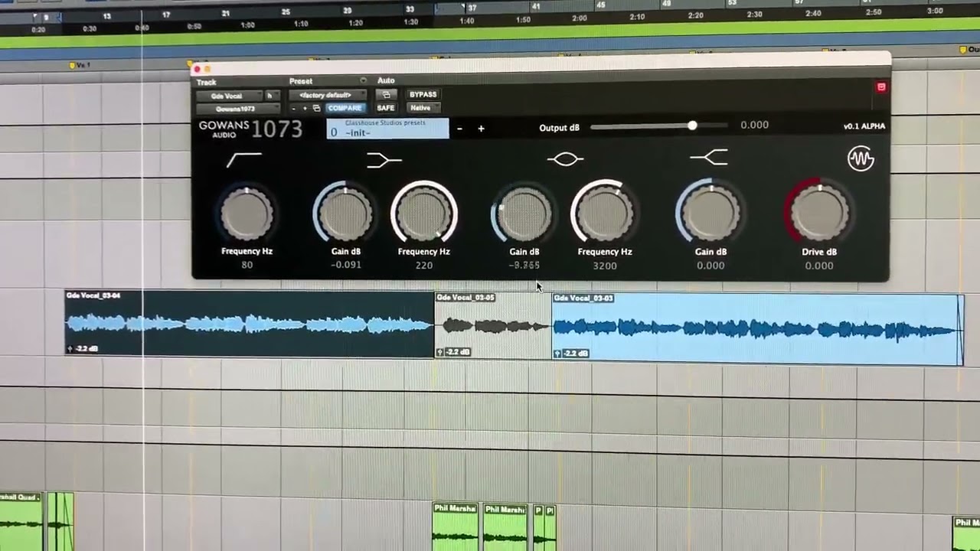Click the Gowans Audio 1073 logo text
This screenshot has height=551, width=980.
(x=250, y=129)
